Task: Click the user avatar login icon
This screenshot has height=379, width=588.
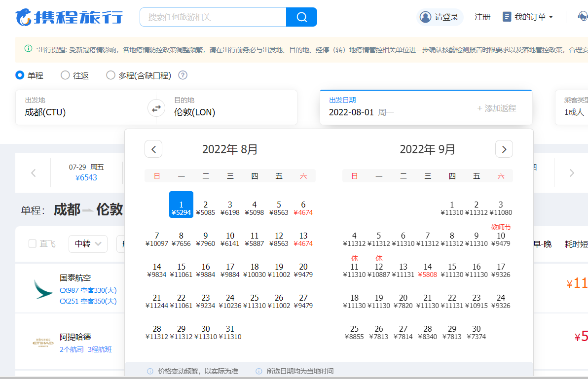Action: [425, 17]
